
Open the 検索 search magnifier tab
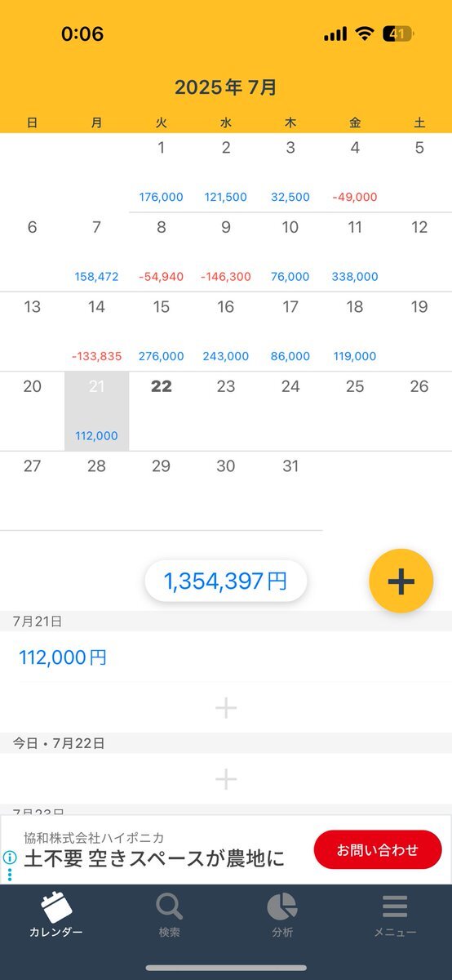[170, 914]
